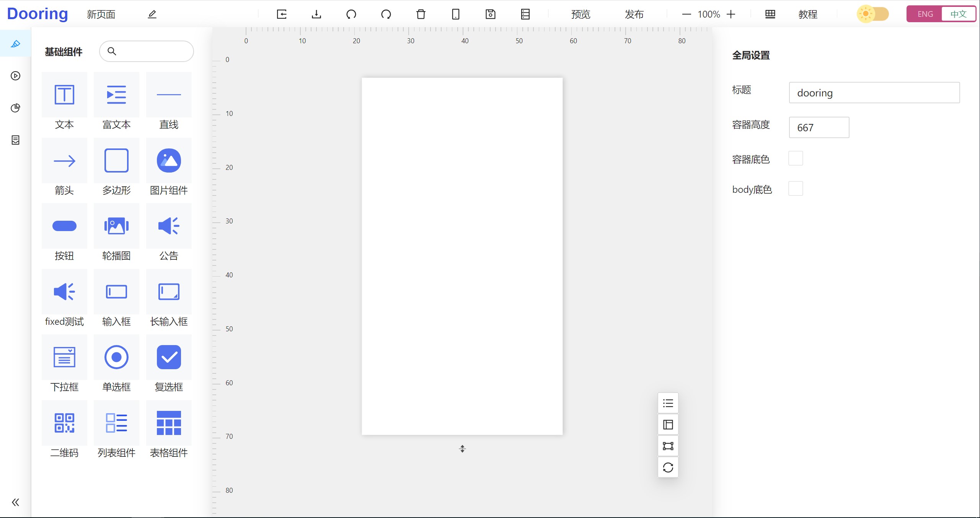Click the save disk icon
The height and width of the screenshot is (518, 980).
(x=490, y=14)
